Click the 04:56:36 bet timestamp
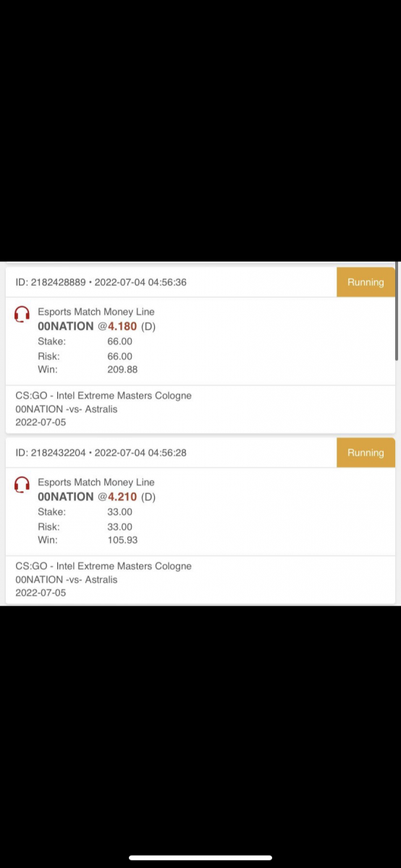Viewport: 401px width, 868px height. 167,282
